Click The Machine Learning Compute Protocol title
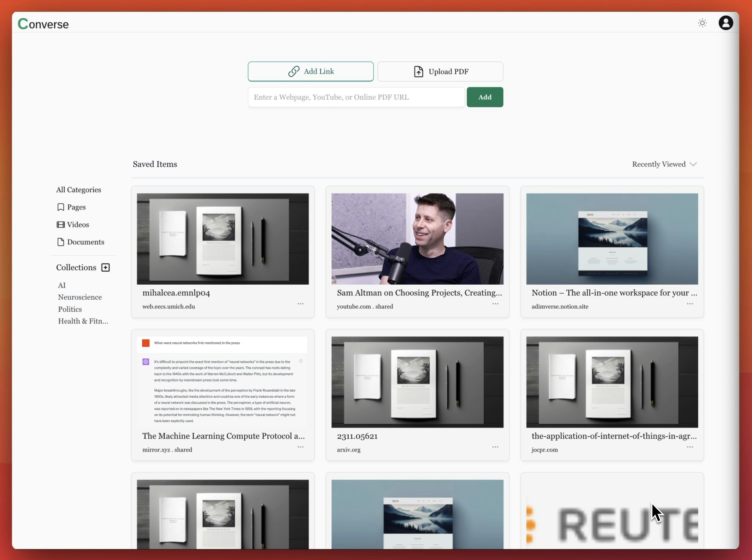The height and width of the screenshot is (560, 752). (223, 436)
